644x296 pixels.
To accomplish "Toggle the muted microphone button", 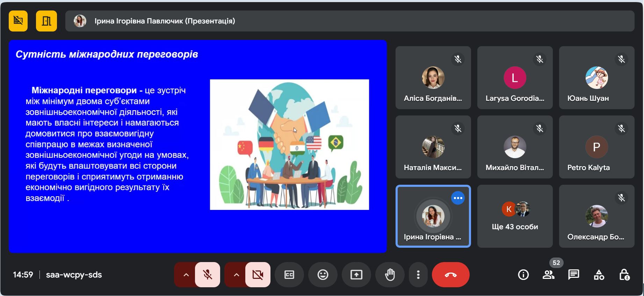I will [208, 275].
